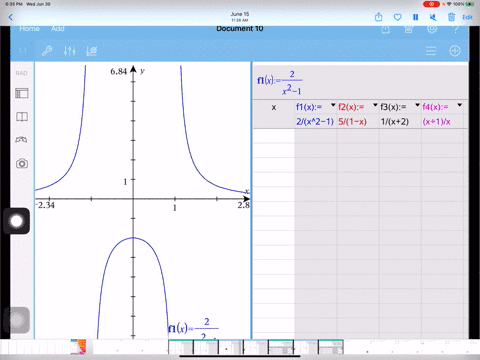
Task: Open the document settings gear icon
Action: pyautogui.click(x=432, y=29)
